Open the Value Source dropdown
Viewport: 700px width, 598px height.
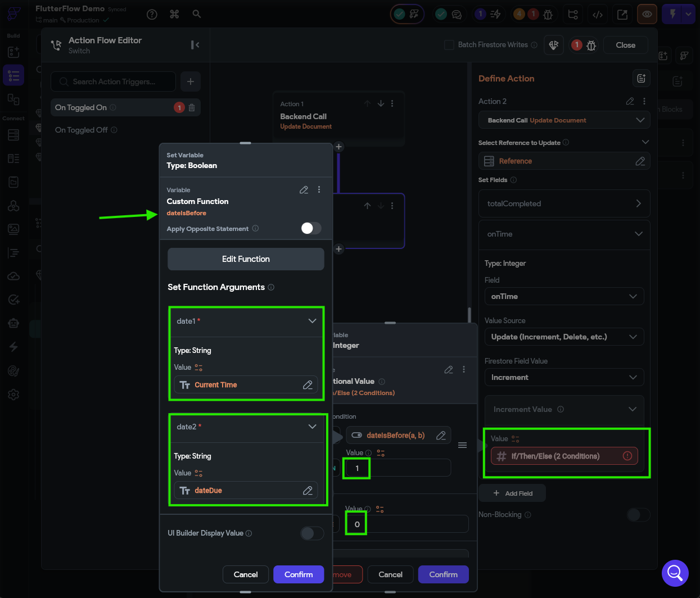[x=564, y=337]
